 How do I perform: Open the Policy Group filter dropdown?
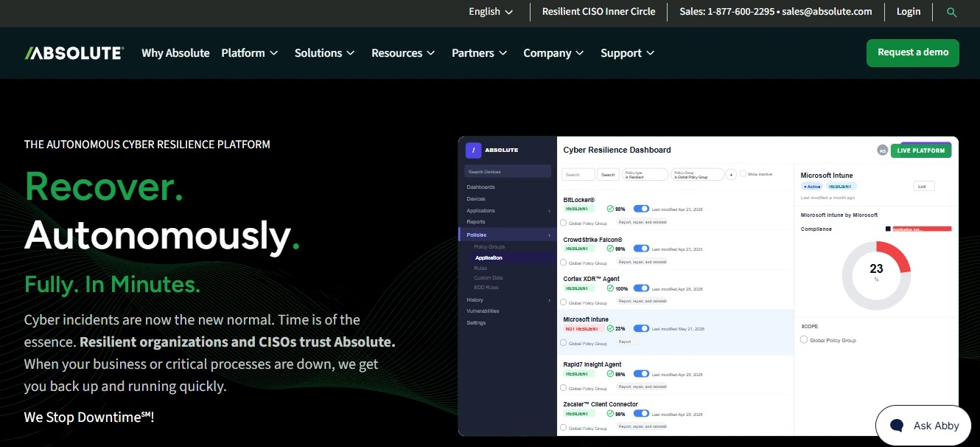(x=697, y=175)
